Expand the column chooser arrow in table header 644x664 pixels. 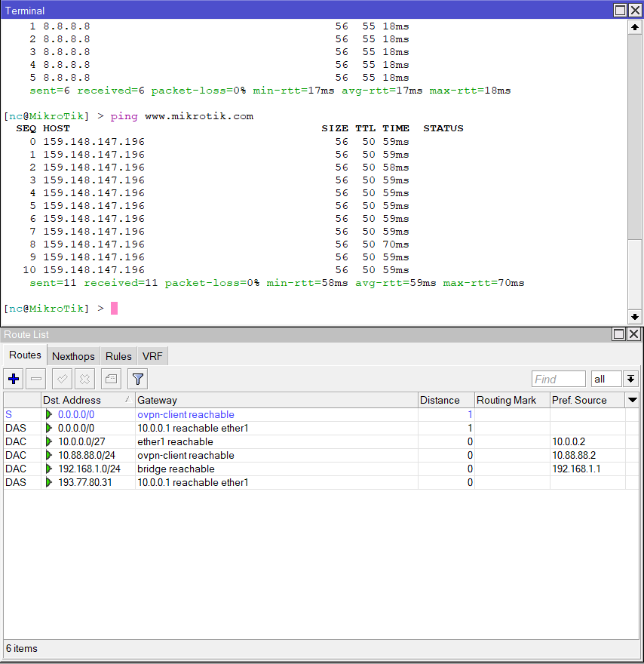tap(632, 400)
